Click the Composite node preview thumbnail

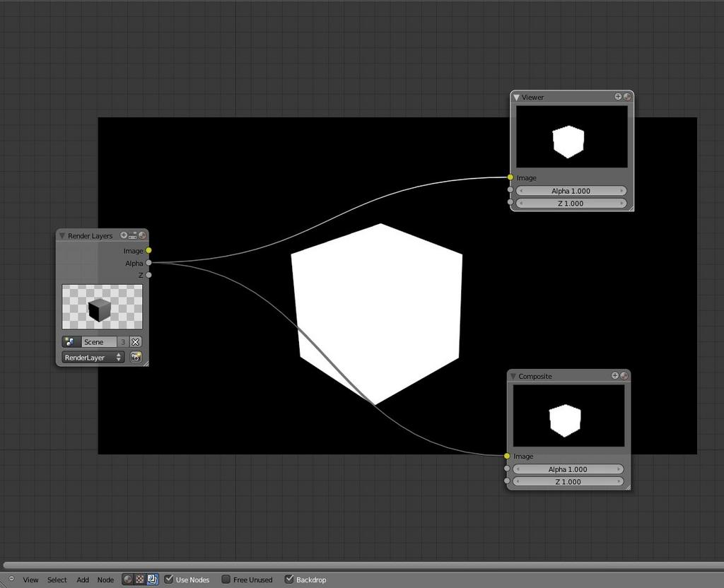coord(568,416)
